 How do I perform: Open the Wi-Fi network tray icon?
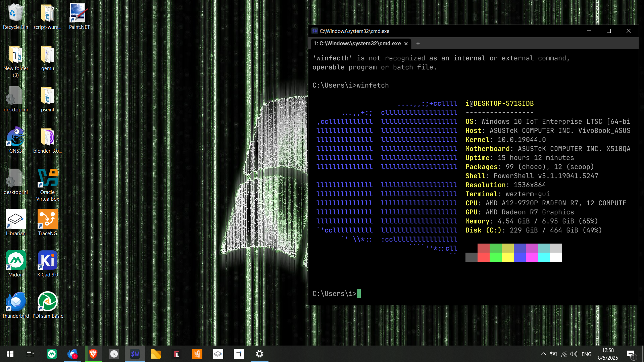point(564,354)
